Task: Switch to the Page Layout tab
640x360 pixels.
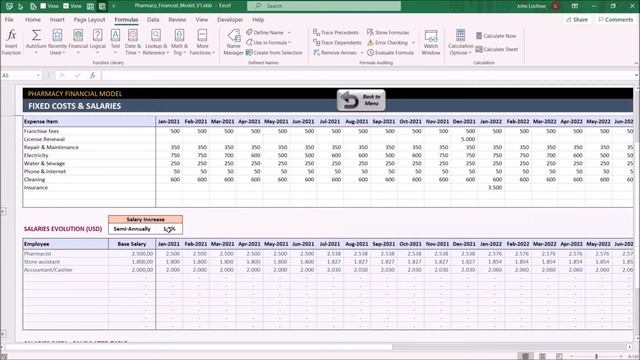Action: tap(89, 20)
